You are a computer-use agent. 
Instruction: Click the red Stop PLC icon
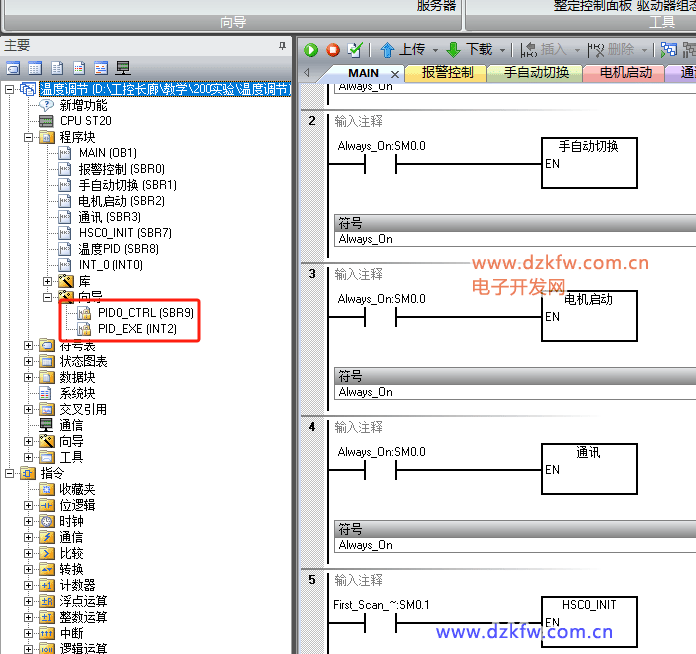tap(333, 49)
